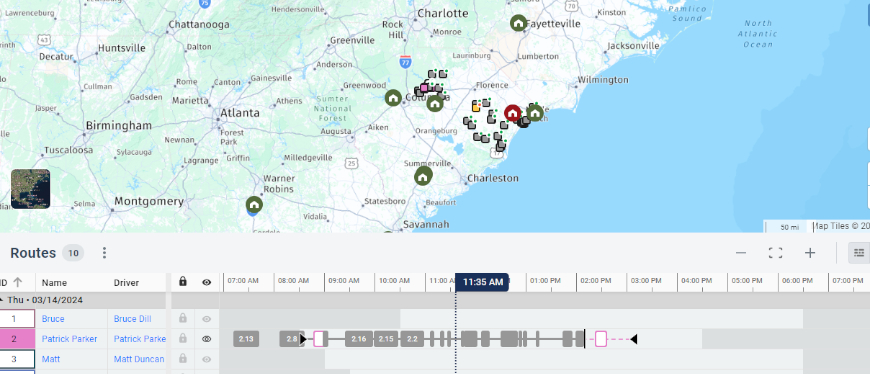870x374 pixels.
Task: Click the lock icon in Patrick Parker row
Action: [x=183, y=338]
